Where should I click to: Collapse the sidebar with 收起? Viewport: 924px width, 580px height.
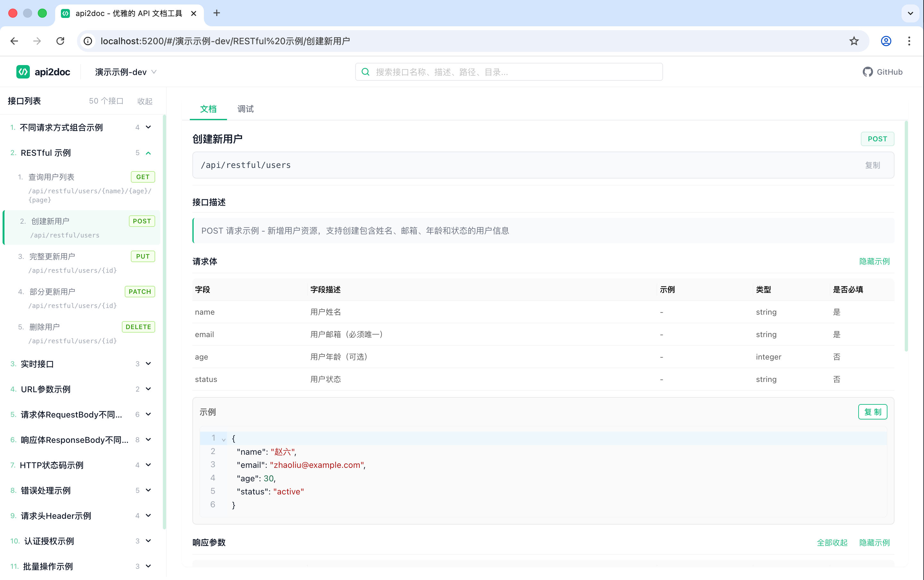tap(145, 101)
